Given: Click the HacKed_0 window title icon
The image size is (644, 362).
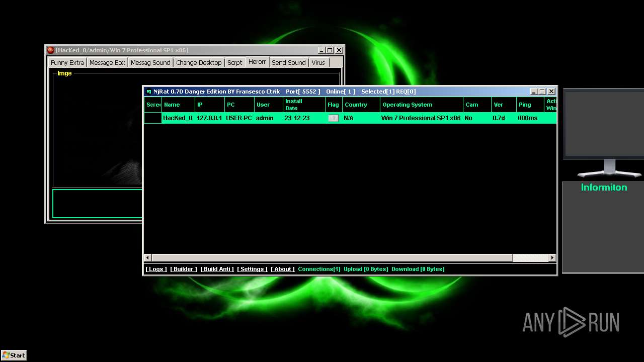Looking at the screenshot, I should point(50,50).
